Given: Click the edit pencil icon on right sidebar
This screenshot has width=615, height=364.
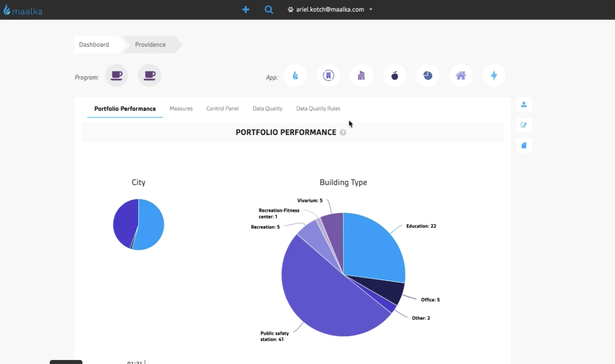Looking at the screenshot, I should coord(524,125).
